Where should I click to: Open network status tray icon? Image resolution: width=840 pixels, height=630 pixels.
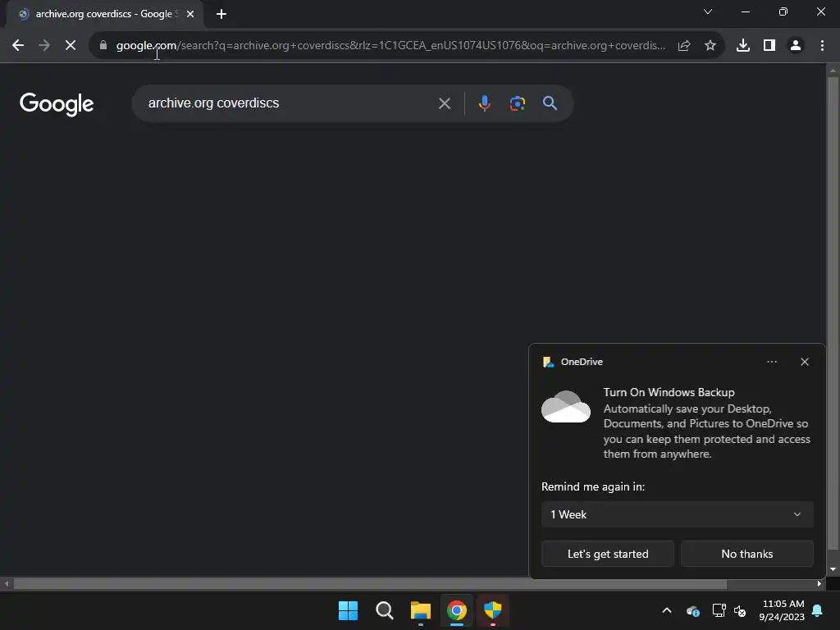click(x=719, y=610)
